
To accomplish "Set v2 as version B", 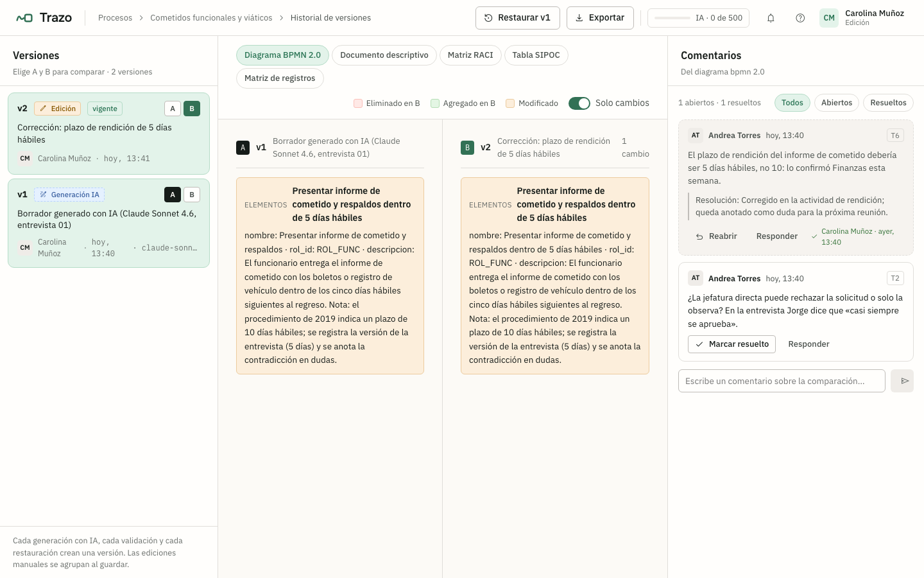I will click(x=192, y=109).
